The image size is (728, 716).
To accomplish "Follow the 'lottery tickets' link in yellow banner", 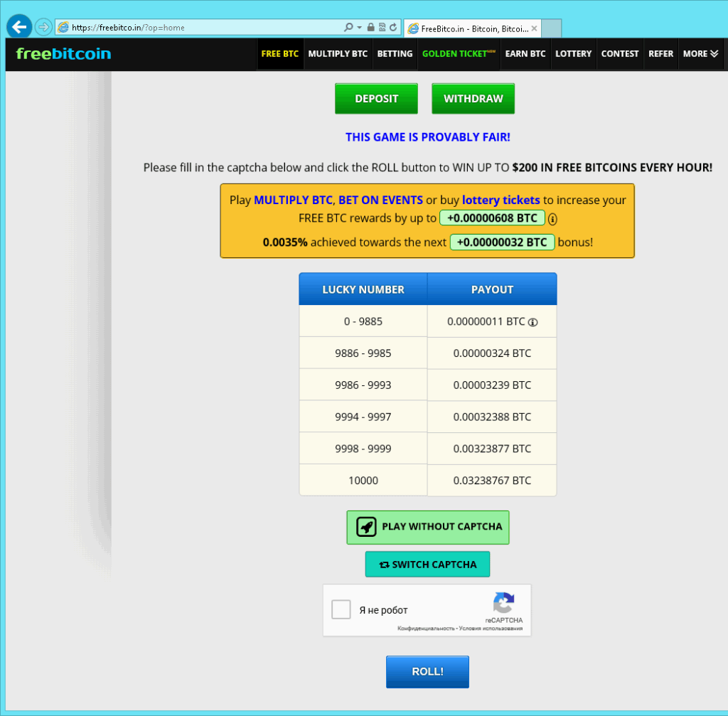I will (x=500, y=200).
